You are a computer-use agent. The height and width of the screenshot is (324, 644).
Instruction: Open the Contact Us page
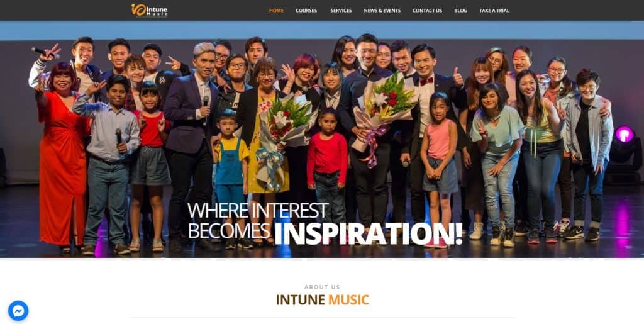427,11
